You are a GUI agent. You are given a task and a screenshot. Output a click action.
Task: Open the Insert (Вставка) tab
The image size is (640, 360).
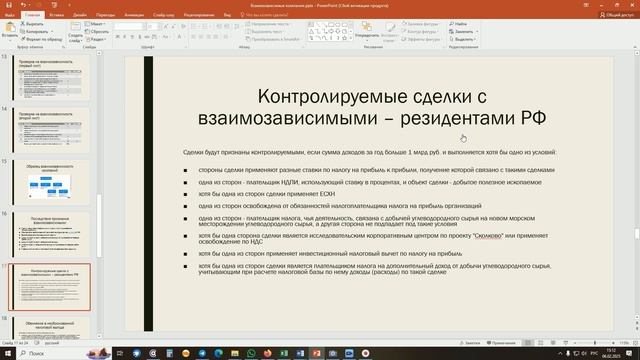point(56,15)
